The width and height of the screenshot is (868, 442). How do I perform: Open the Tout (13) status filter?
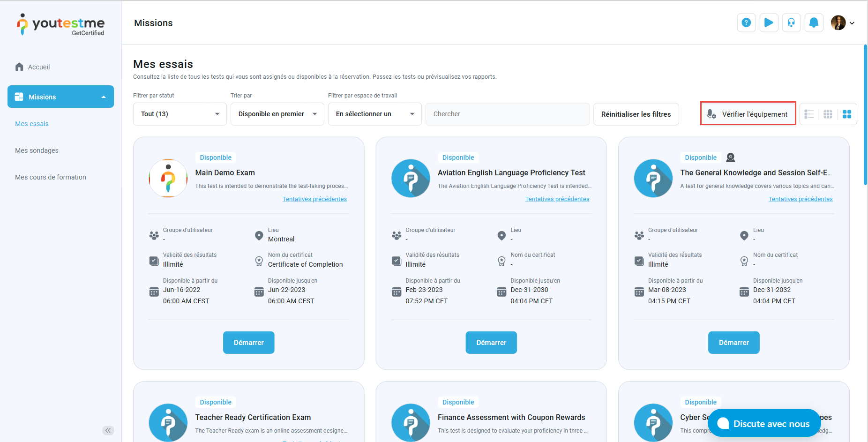[180, 114]
